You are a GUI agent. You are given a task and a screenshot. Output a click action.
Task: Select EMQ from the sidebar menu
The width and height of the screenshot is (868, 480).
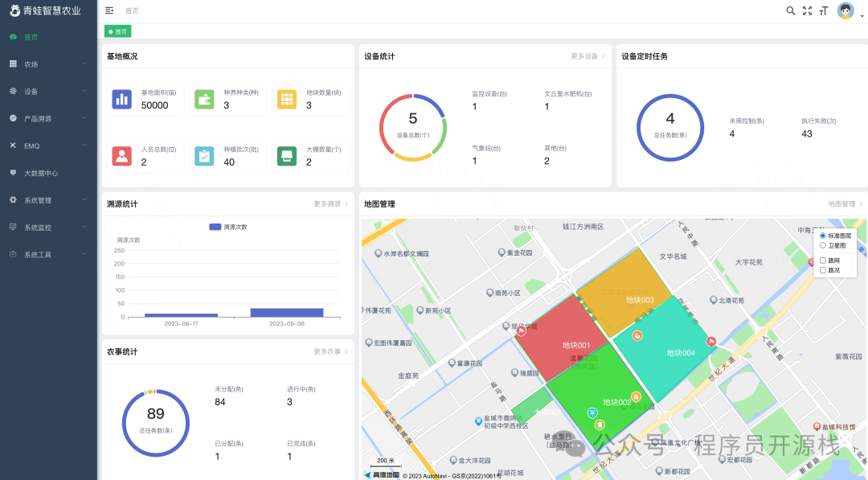point(48,146)
